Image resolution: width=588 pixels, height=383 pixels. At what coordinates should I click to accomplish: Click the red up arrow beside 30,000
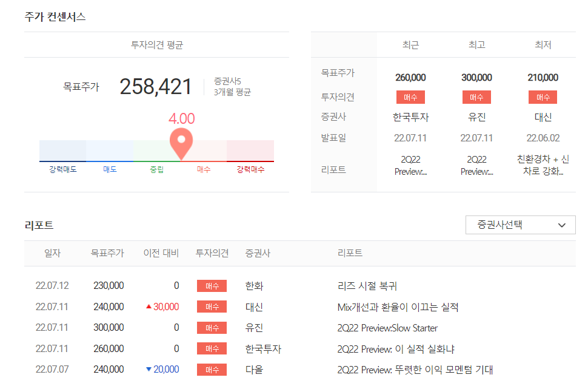pos(149,307)
